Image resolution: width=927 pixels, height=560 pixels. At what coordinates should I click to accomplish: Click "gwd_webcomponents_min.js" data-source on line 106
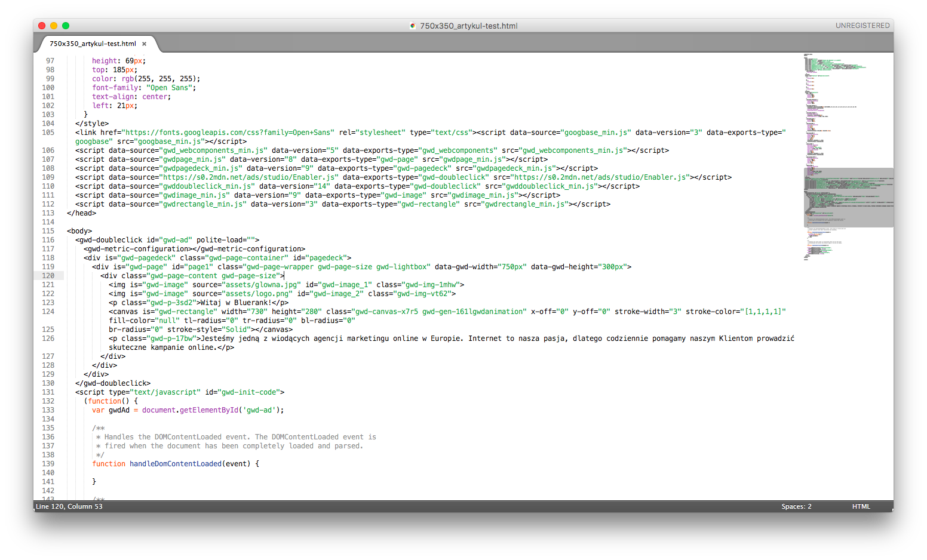click(x=213, y=150)
